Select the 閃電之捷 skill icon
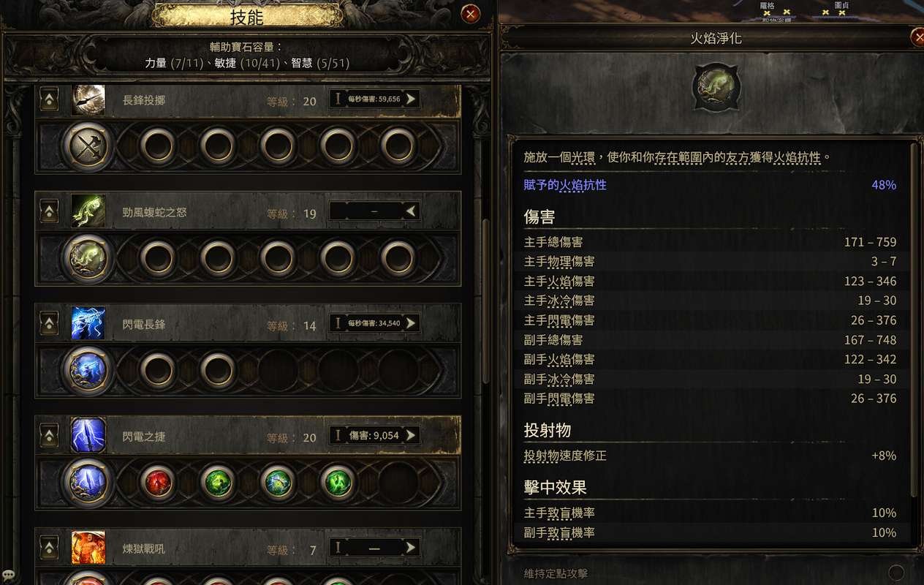This screenshot has height=585, width=924. (x=88, y=435)
